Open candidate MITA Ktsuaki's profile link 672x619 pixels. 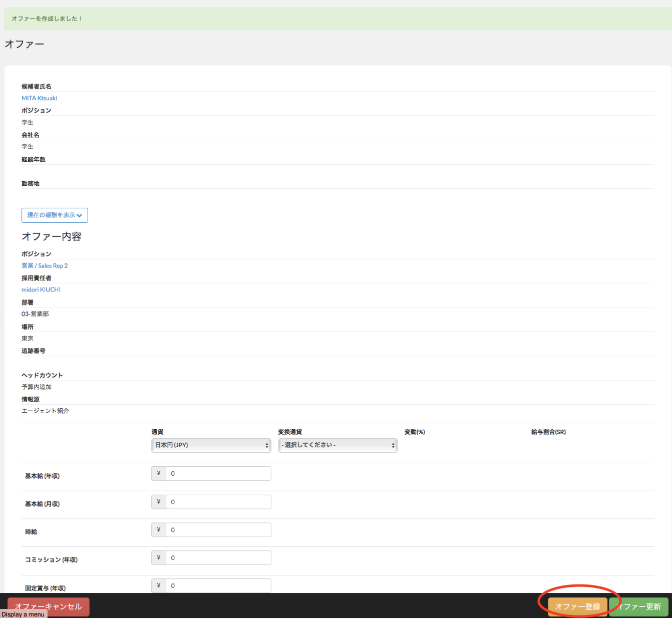[x=39, y=98]
